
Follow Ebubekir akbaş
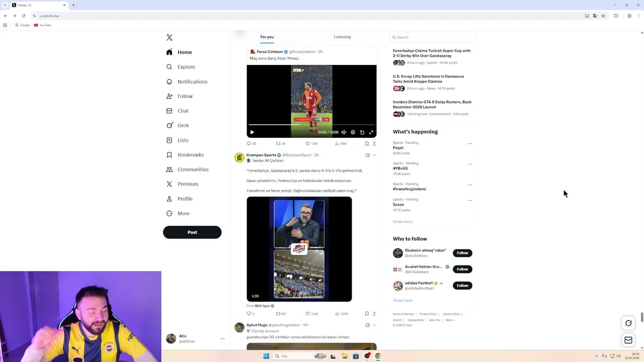(462, 253)
